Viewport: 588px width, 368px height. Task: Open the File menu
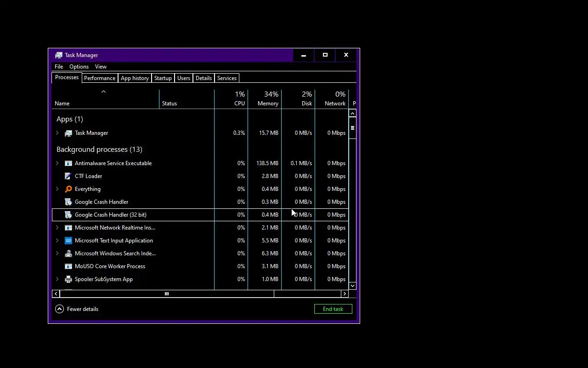pyautogui.click(x=59, y=67)
